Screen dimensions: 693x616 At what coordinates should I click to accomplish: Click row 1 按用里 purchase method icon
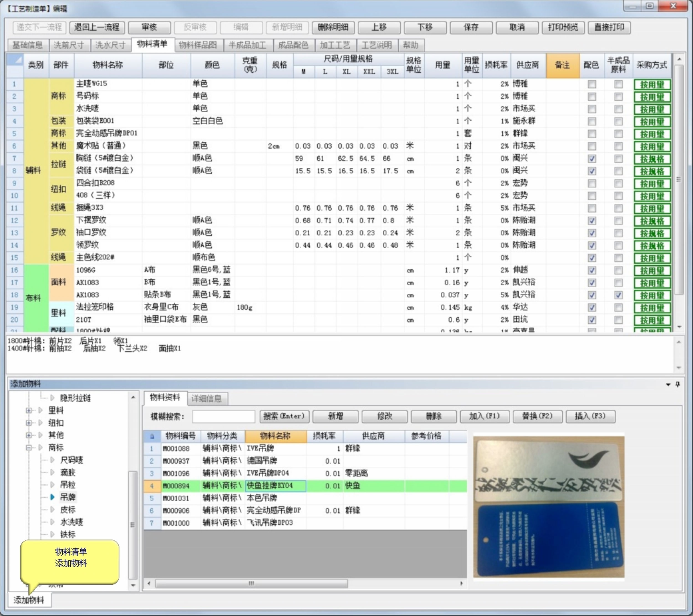pyautogui.click(x=652, y=84)
